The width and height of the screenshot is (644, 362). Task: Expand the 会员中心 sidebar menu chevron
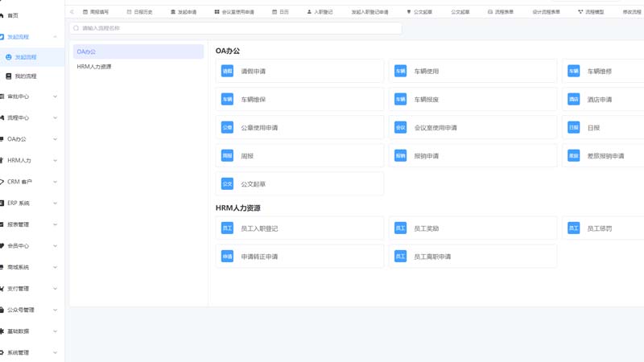click(x=55, y=246)
